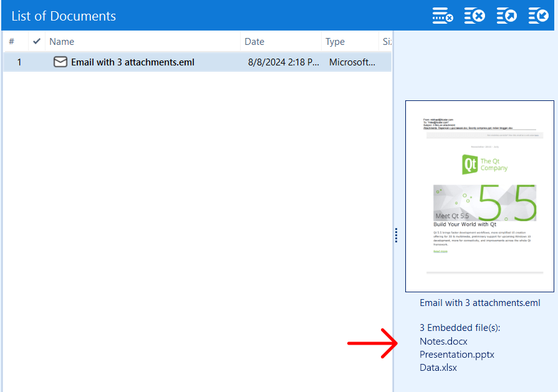Click the clear entire list icon
Screen dimensions: 558x392
(x=474, y=16)
